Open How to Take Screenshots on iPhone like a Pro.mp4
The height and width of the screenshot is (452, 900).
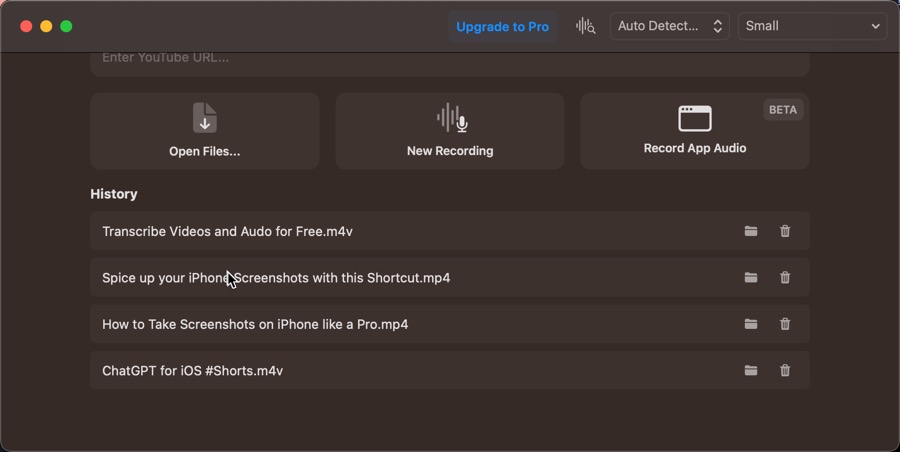point(449,324)
